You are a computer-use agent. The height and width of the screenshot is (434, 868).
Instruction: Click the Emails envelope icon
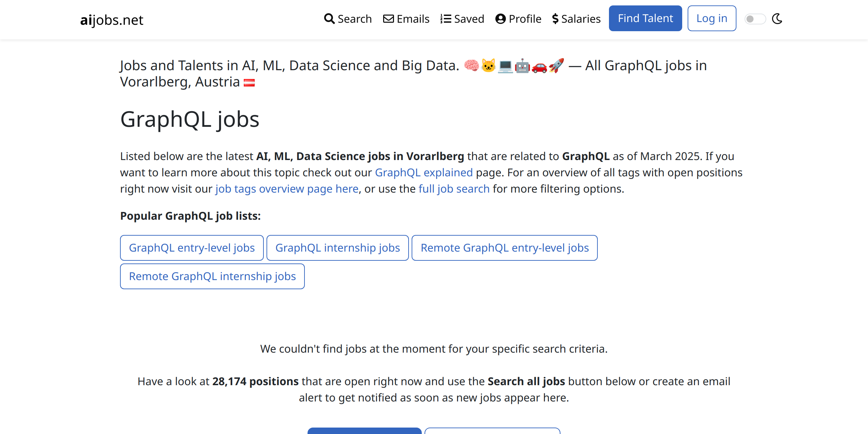tap(389, 19)
